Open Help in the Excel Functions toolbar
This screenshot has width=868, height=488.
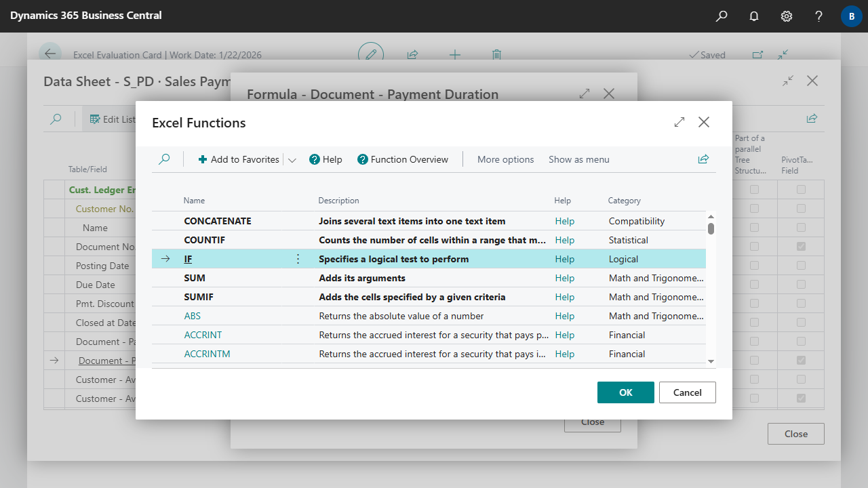point(325,159)
